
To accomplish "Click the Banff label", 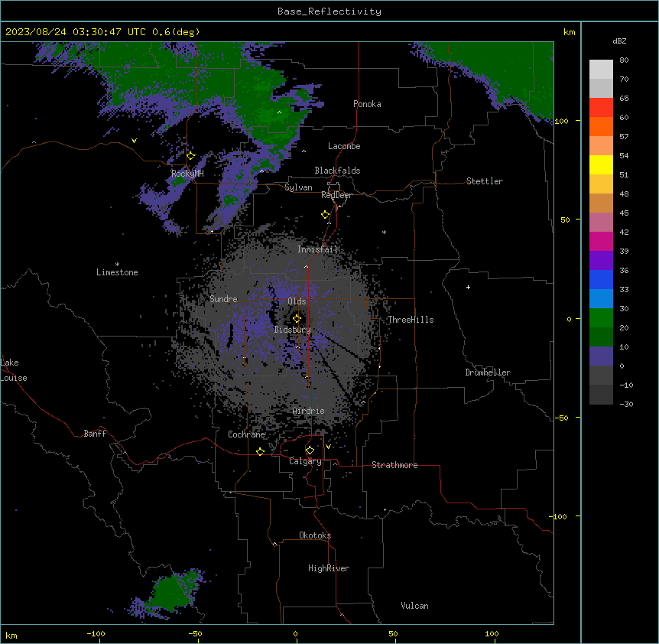I will (95, 434).
